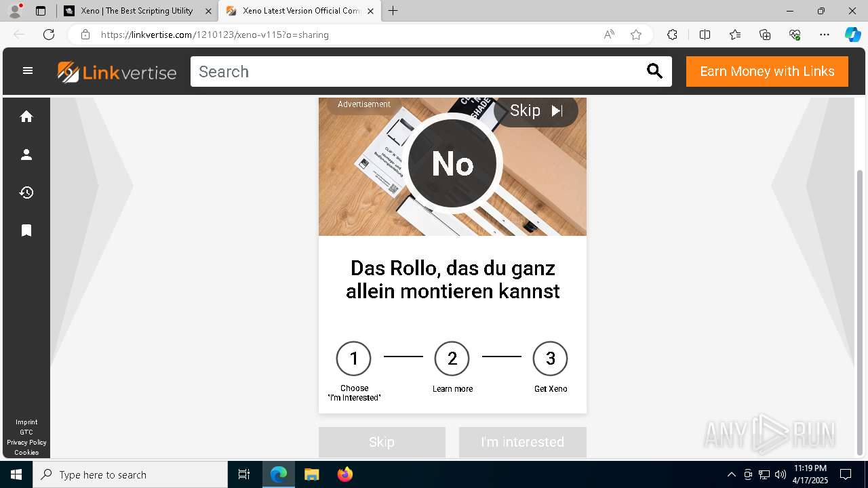Image resolution: width=868 pixels, height=488 pixels.
Task: Open Favorites list icon
Action: (735, 35)
